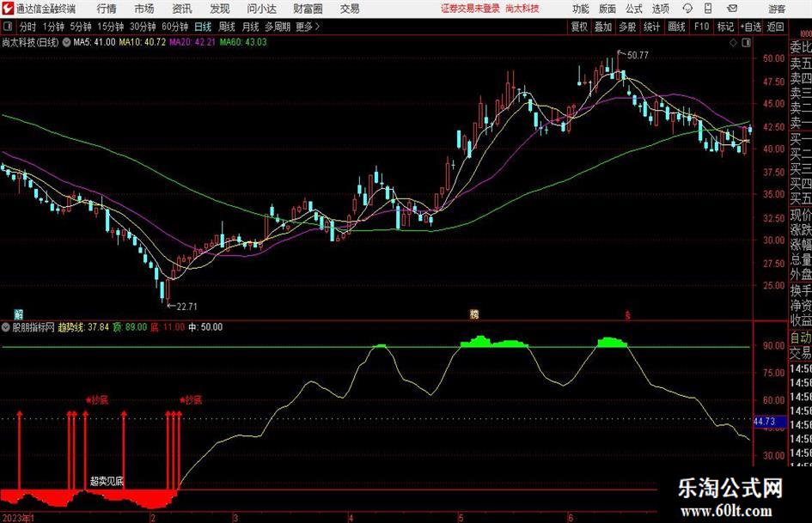This screenshot has height=523, width=812.
Task: Click the 50.77 high price label
Action: [638, 56]
